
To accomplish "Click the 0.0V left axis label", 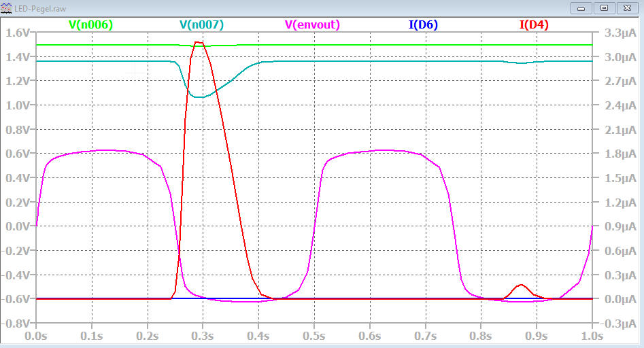I will click(x=18, y=226).
